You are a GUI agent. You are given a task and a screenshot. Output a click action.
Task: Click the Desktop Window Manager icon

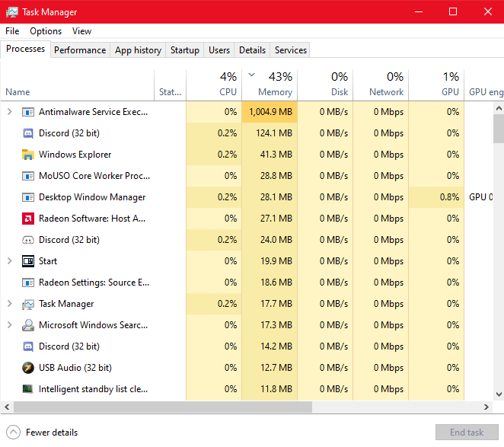(28, 197)
